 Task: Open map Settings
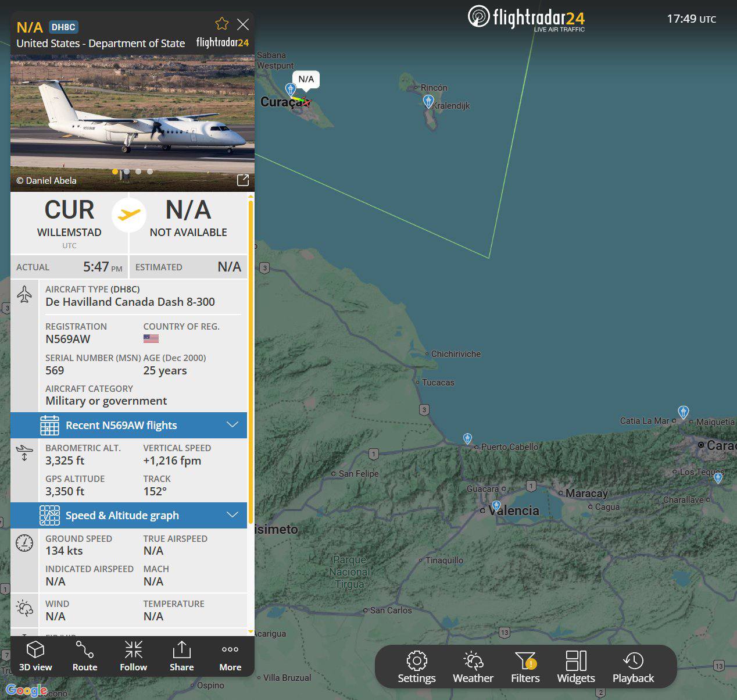[x=417, y=667]
